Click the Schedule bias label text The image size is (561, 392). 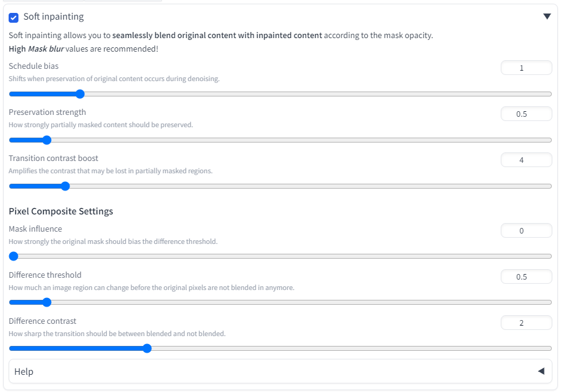pyautogui.click(x=34, y=66)
